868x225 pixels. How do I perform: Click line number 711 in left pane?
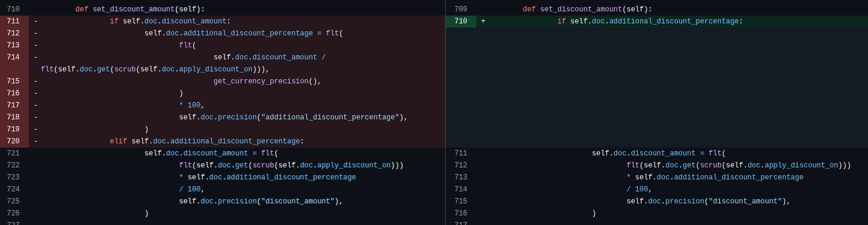13,22
